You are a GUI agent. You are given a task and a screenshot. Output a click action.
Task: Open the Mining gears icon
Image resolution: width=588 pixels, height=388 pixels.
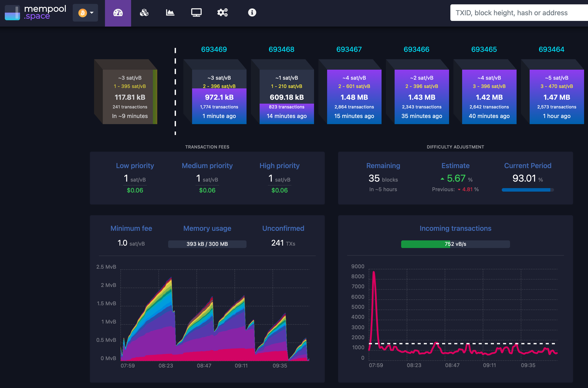click(x=222, y=13)
